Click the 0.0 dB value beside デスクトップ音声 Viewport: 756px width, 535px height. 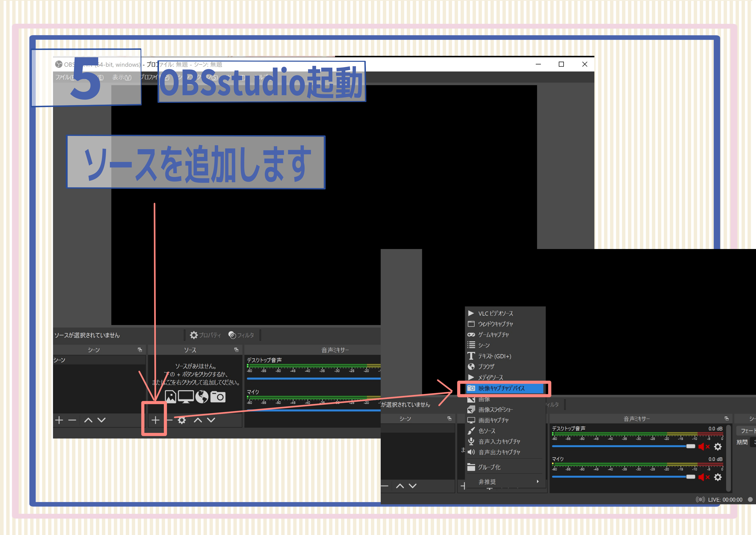tap(715, 429)
